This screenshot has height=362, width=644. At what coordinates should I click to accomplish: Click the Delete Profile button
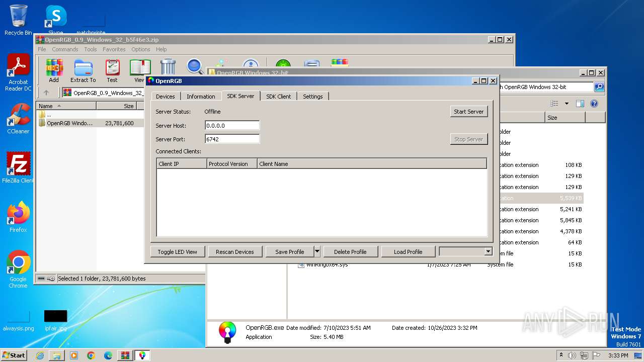tap(350, 251)
